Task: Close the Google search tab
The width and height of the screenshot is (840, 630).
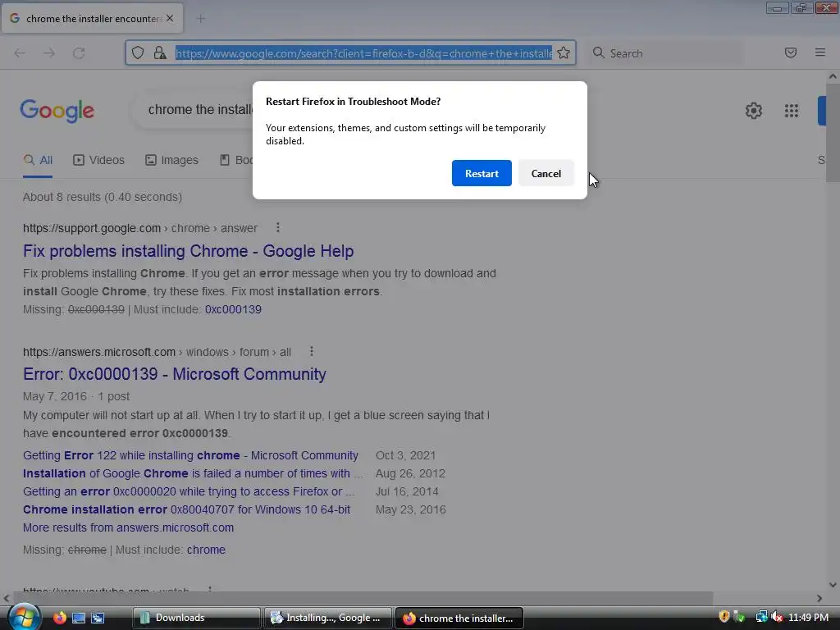Action: coord(170,18)
